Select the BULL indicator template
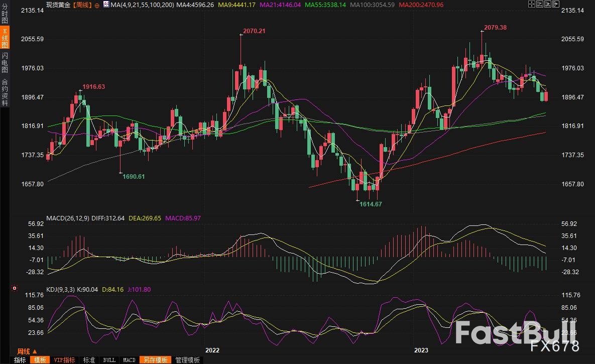This screenshot has width=595, height=364. click(x=109, y=360)
